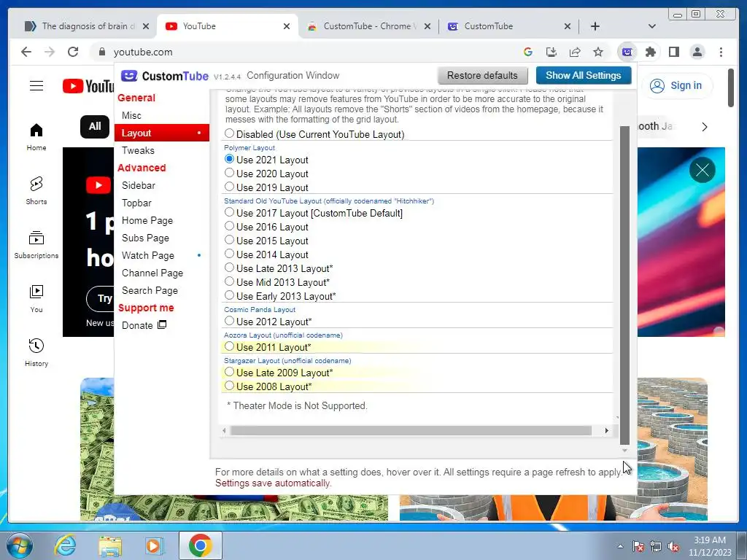
Task: Select Use 2008 Layout radio
Action: click(229, 386)
